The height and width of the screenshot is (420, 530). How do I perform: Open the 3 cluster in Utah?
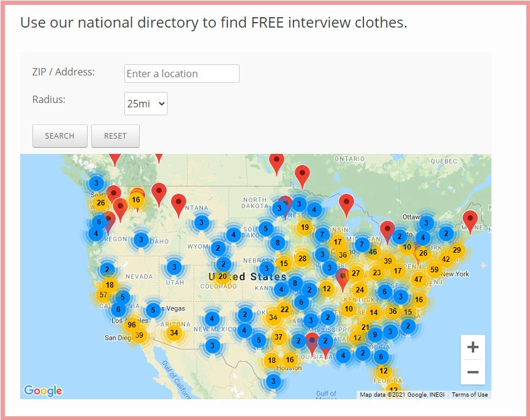[174, 267]
